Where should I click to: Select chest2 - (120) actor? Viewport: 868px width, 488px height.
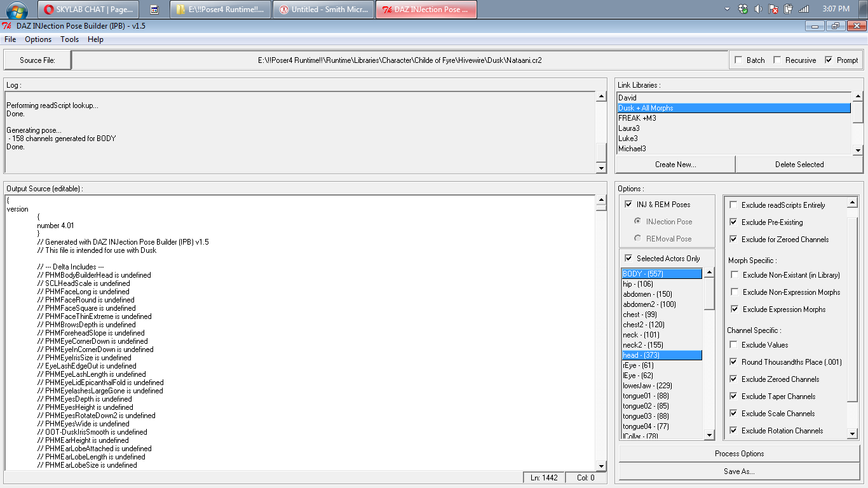[x=661, y=325]
